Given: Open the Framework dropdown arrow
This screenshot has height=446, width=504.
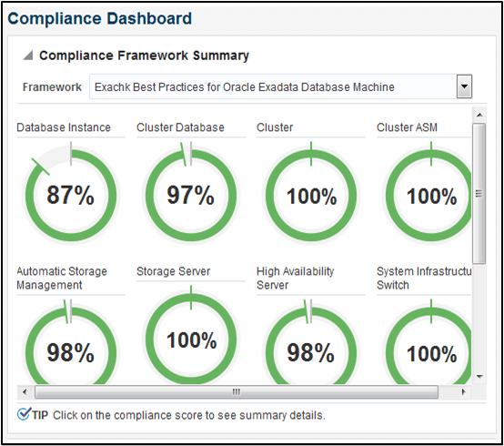Looking at the screenshot, I should (464, 86).
